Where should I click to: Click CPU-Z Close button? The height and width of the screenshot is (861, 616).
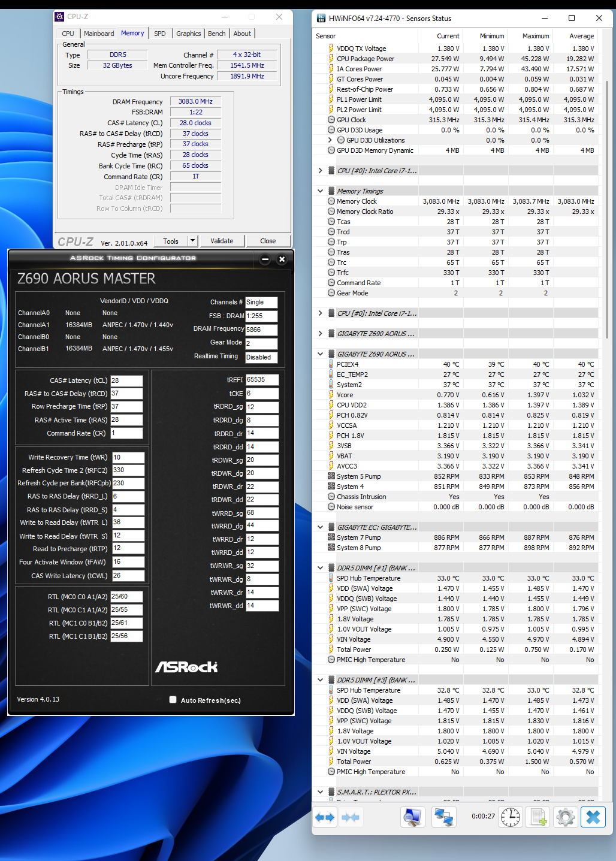click(268, 241)
